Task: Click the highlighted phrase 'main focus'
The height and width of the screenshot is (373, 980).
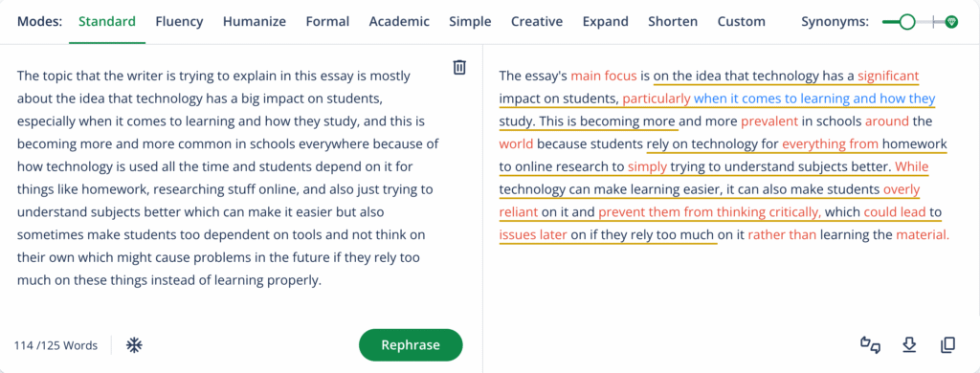Action: click(604, 77)
